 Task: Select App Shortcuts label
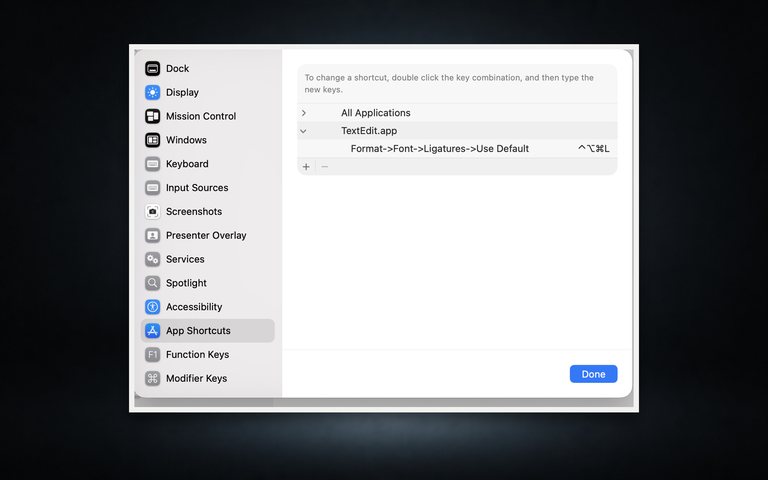pyautogui.click(x=198, y=331)
